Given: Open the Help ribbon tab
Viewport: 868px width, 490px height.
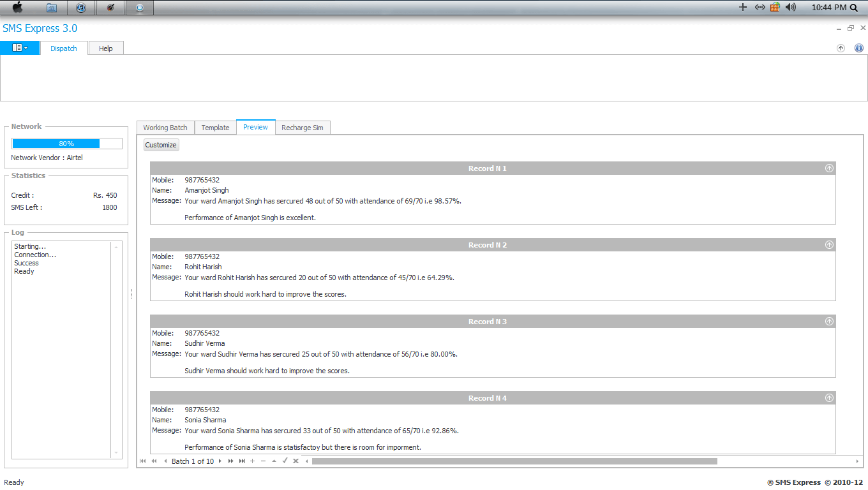Looking at the screenshot, I should coord(106,48).
